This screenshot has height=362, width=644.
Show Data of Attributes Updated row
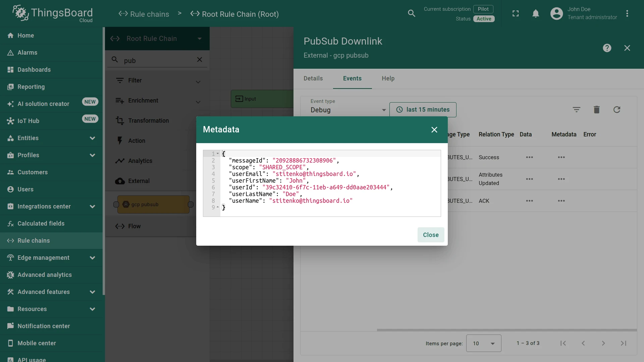coord(529,179)
